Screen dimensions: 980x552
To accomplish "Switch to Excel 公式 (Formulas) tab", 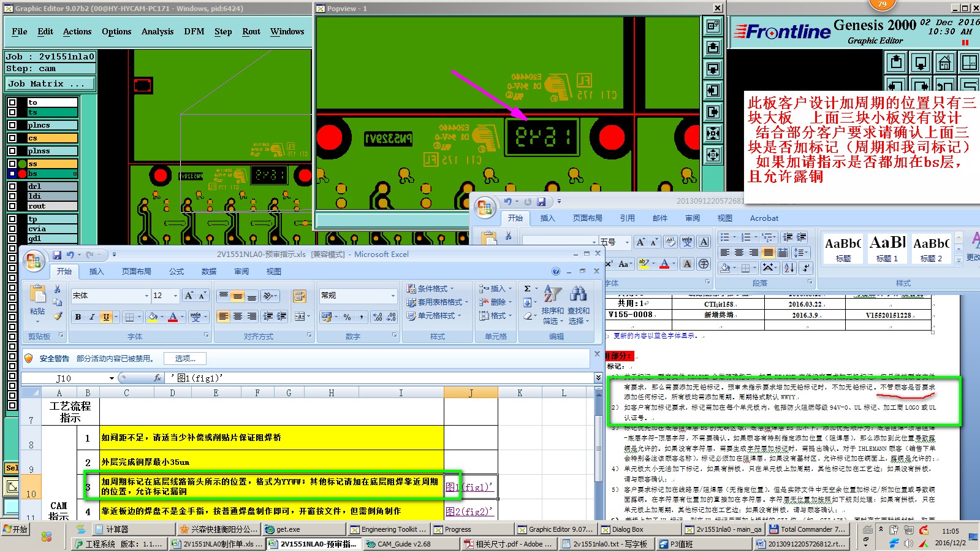I will (177, 271).
